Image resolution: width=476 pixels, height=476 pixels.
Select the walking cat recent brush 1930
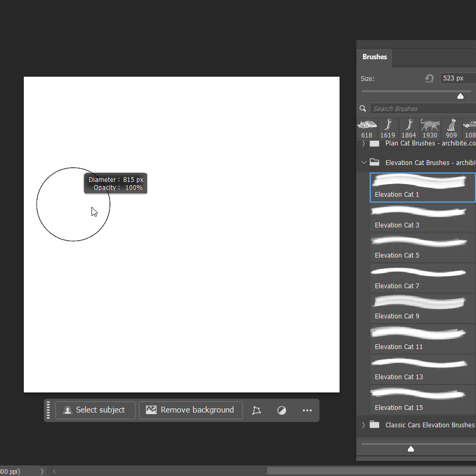(430, 129)
